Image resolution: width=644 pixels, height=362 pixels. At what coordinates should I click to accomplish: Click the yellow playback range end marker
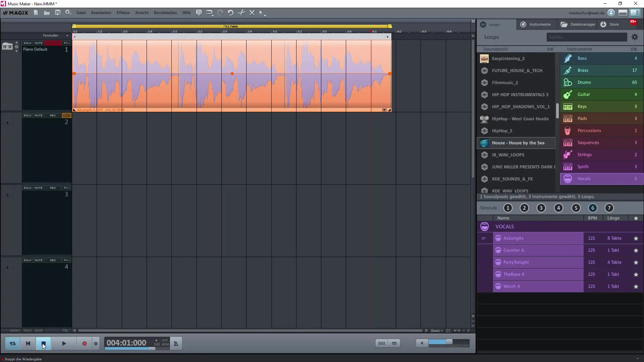(x=389, y=26)
